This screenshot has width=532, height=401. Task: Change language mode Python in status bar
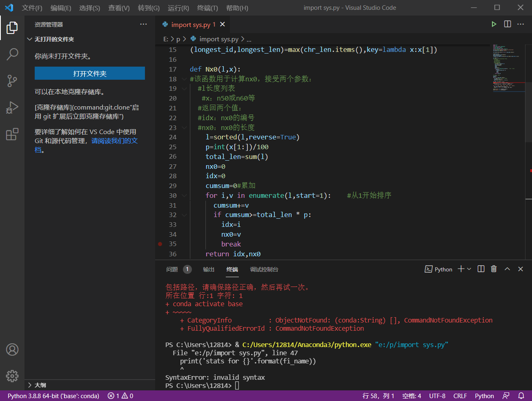click(x=484, y=396)
